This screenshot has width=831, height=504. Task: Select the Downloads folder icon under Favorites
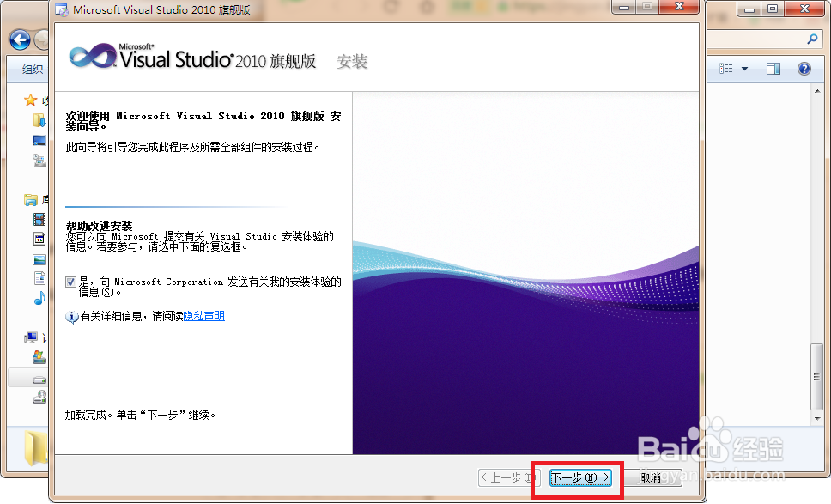(x=39, y=120)
